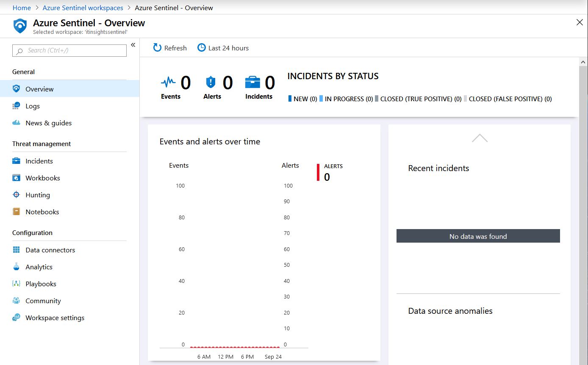The height and width of the screenshot is (365, 588).
Task: Open the Last 24 hours time range
Action: point(223,48)
